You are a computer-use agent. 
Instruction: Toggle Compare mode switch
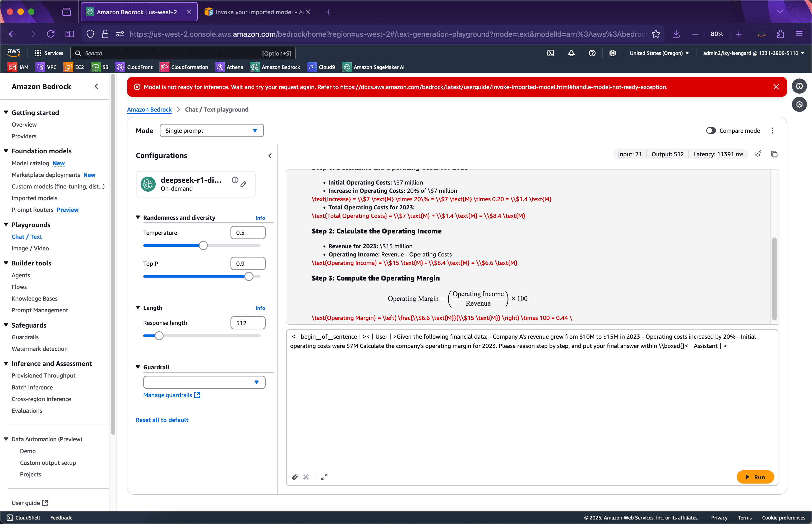tap(710, 131)
